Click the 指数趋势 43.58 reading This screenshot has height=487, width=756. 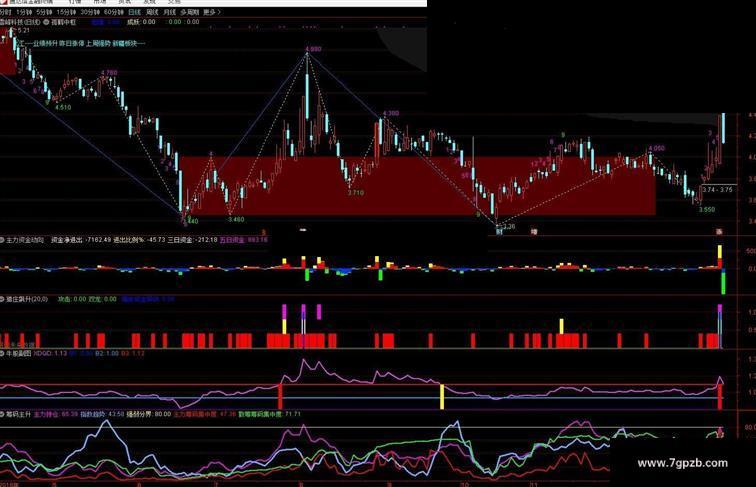(102, 414)
